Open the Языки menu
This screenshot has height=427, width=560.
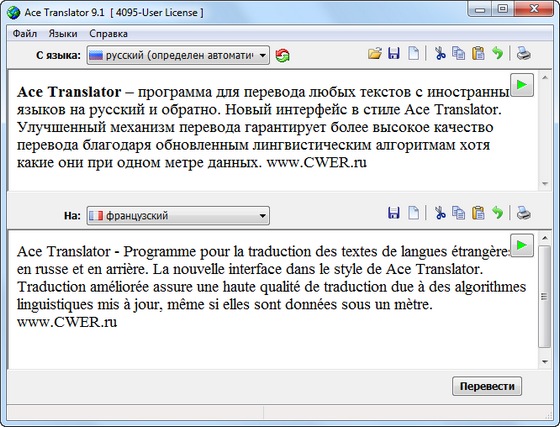(x=63, y=34)
